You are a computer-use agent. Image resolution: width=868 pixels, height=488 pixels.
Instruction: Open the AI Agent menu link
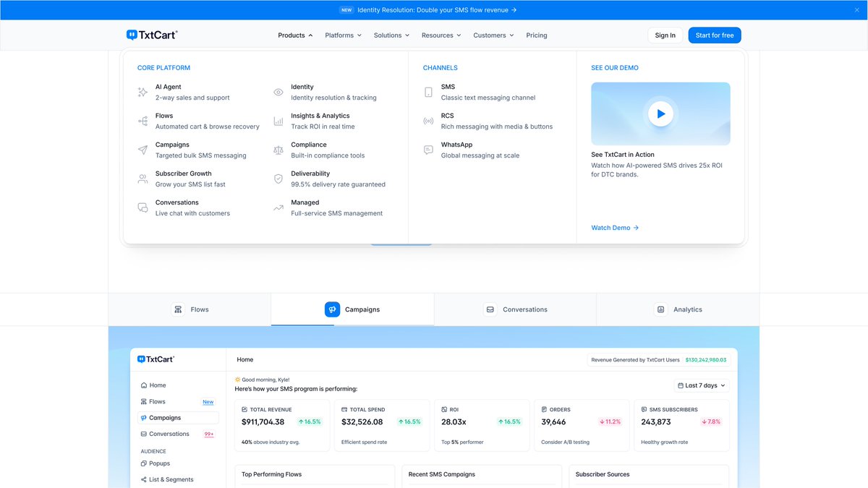pyautogui.click(x=182, y=92)
